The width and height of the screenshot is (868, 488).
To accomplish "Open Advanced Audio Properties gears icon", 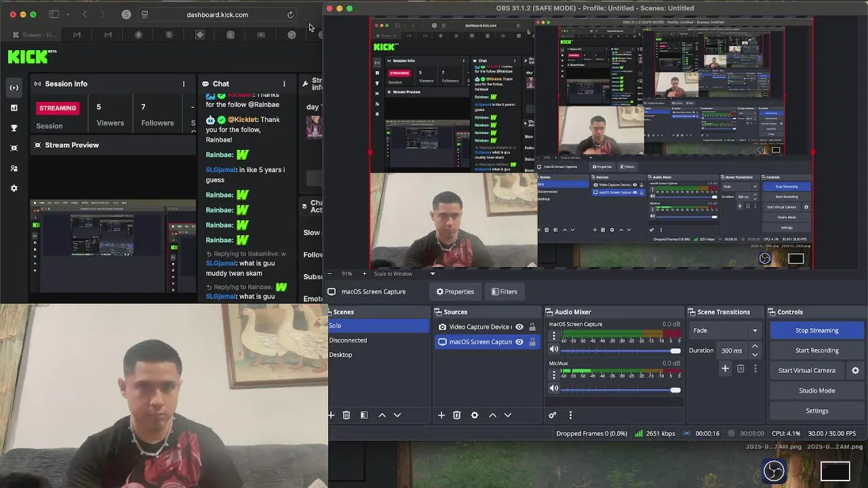I will point(552,415).
